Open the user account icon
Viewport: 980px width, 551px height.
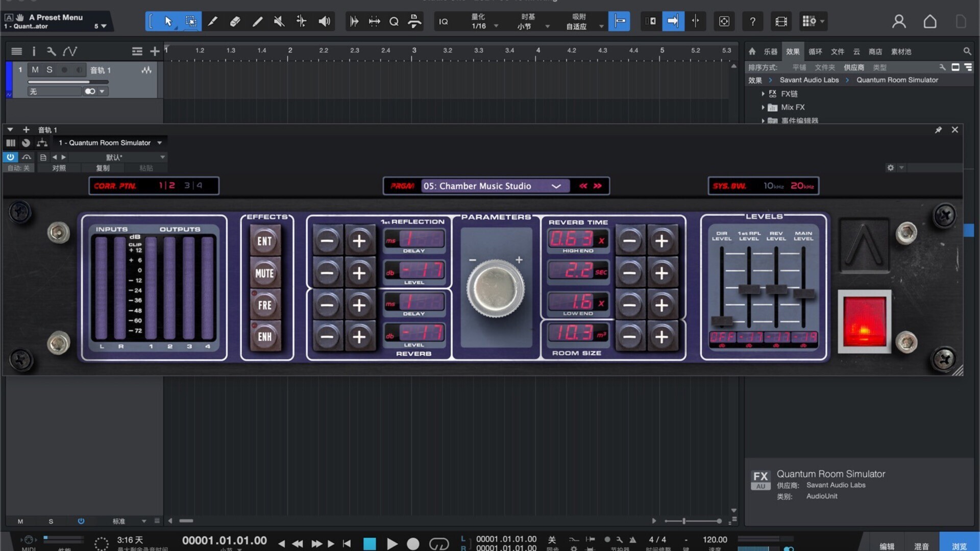(x=899, y=21)
